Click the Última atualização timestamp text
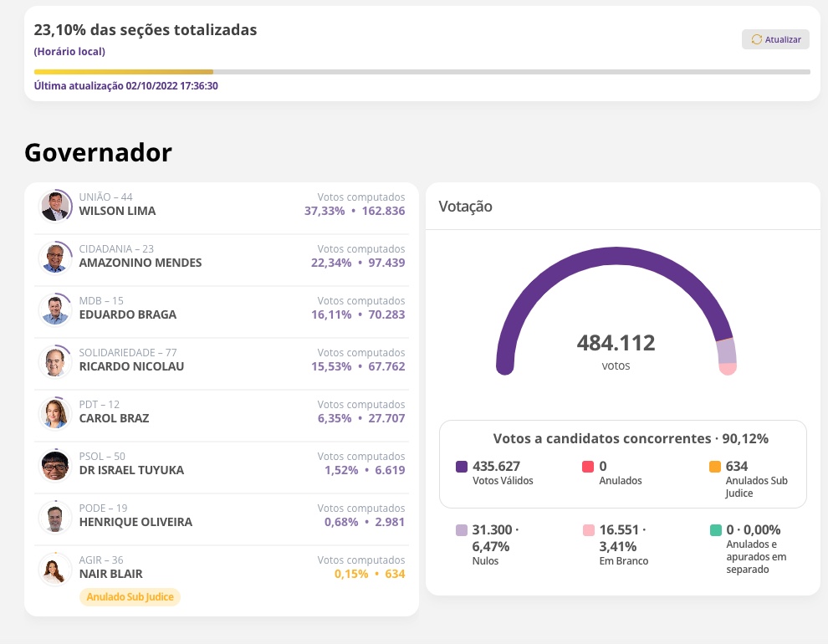Viewport: 828px width, 644px height. (x=127, y=84)
